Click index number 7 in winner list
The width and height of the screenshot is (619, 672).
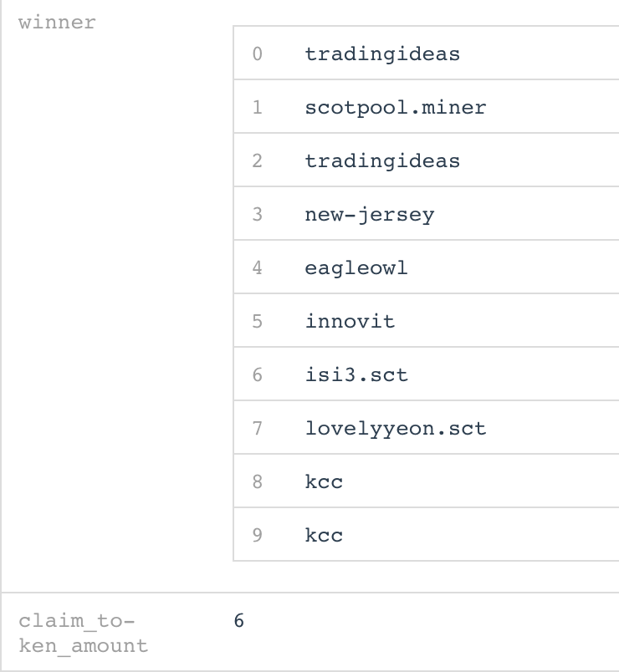point(257,428)
